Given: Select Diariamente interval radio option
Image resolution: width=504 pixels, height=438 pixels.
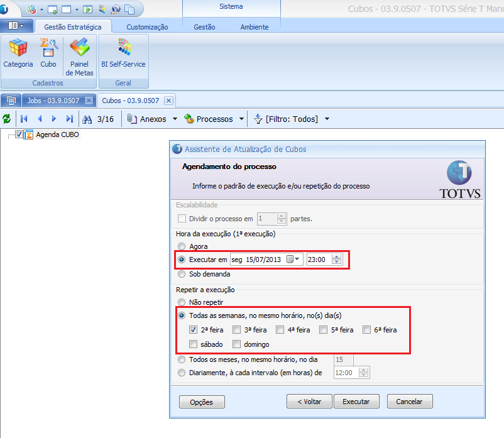Looking at the screenshot, I should [182, 373].
